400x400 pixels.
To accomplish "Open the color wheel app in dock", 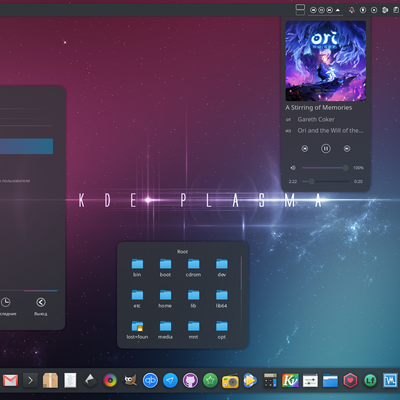I will (110, 380).
